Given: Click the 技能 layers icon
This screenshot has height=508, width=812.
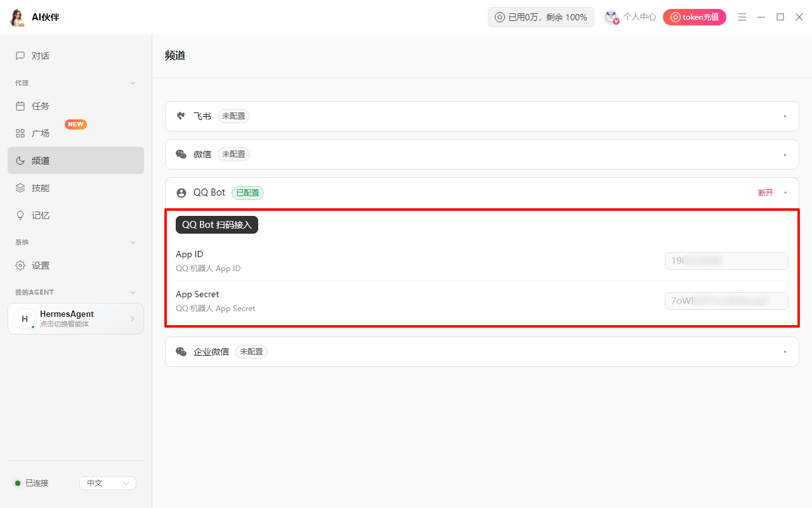Looking at the screenshot, I should 20,188.
